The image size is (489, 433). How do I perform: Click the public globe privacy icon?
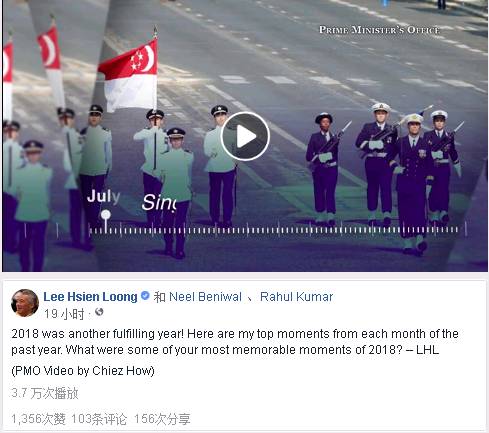pyautogui.click(x=99, y=312)
